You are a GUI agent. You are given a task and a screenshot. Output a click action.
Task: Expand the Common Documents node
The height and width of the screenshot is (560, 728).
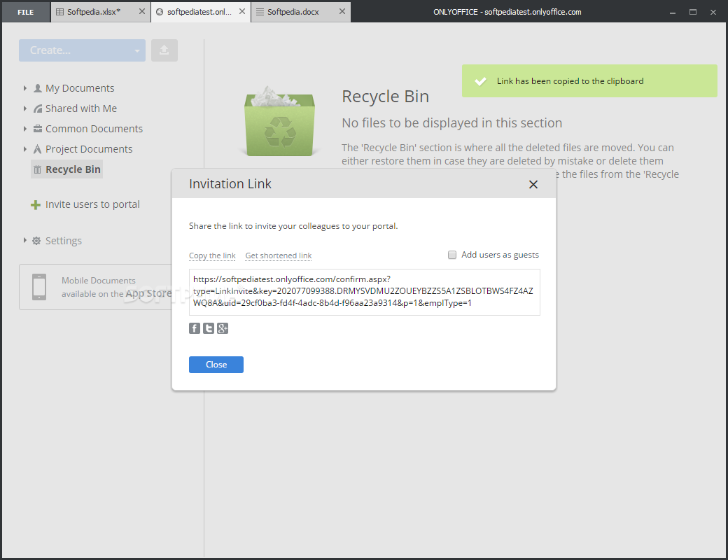(25, 129)
